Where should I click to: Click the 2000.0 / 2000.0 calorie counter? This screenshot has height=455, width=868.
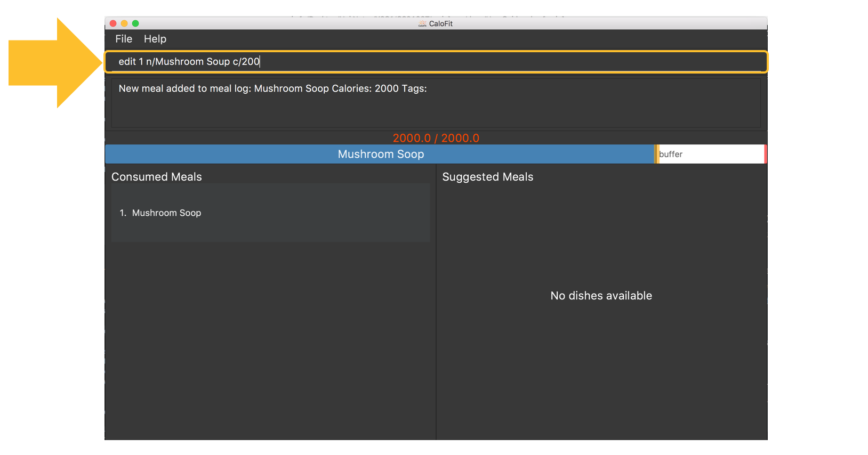[436, 138]
